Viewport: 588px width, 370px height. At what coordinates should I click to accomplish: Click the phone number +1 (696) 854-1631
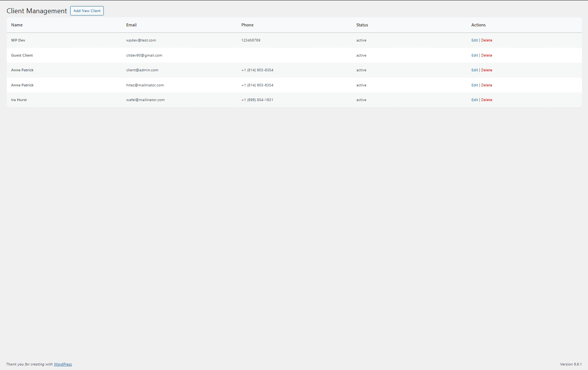click(257, 100)
